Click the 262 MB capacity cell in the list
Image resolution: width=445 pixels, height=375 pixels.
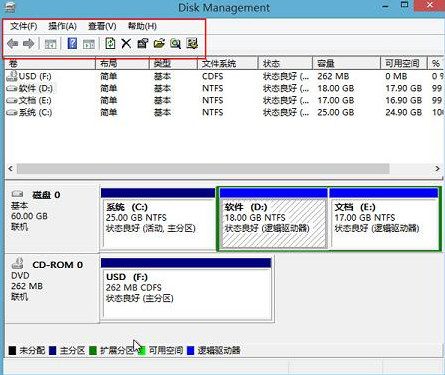(333, 76)
